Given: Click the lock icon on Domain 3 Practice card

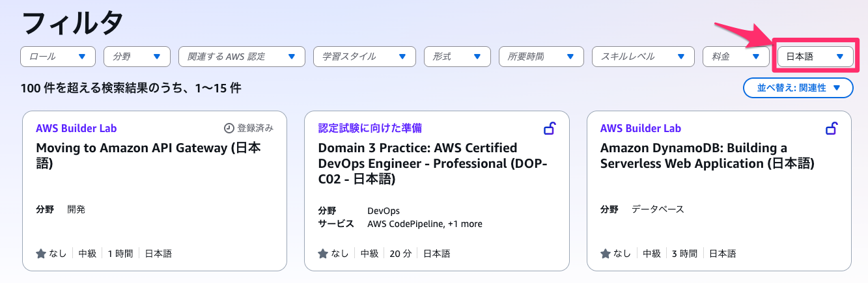Looking at the screenshot, I should pos(550,128).
